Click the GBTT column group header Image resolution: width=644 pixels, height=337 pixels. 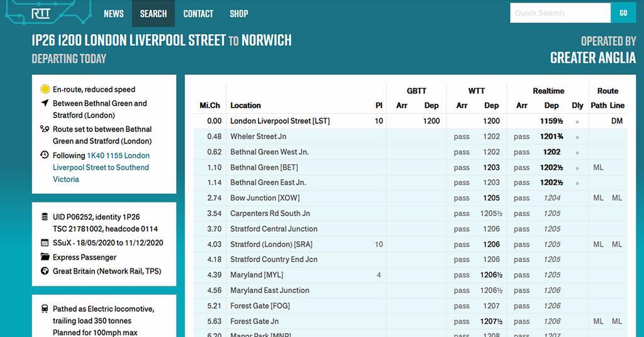coord(416,91)
